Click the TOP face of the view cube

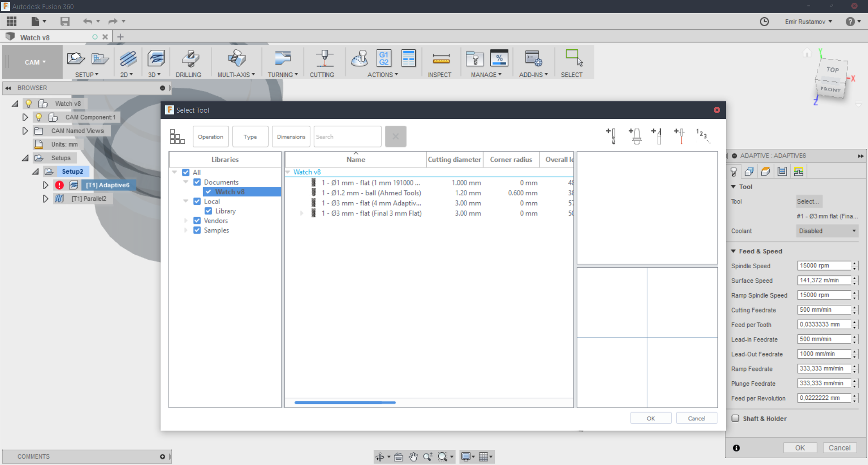833,70
